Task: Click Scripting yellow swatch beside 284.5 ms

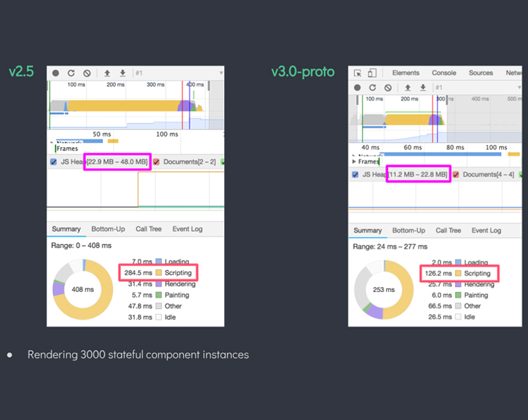Action: coord(158,273)
